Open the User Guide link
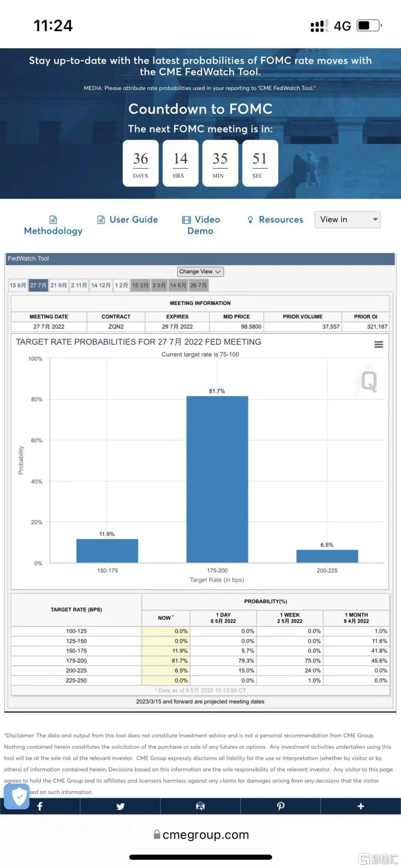 tap(128, 220)
